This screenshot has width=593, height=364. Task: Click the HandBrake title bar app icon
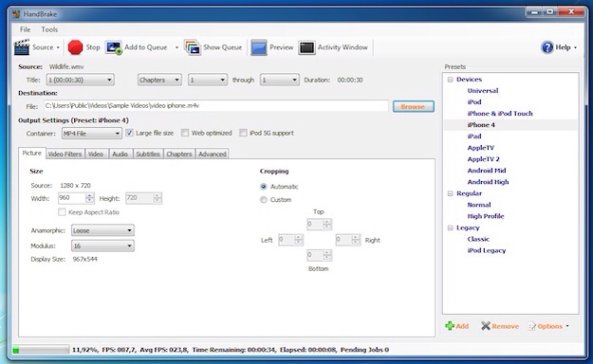[16, 14]
